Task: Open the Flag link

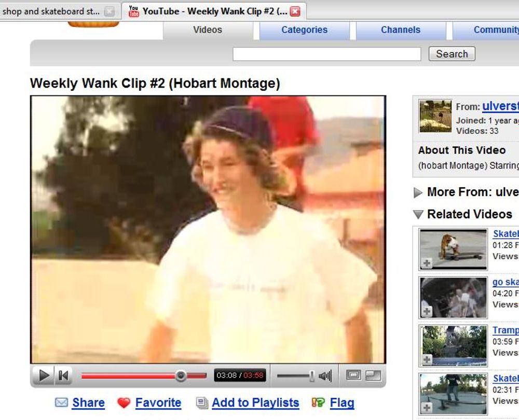Action: coord(342,402)
